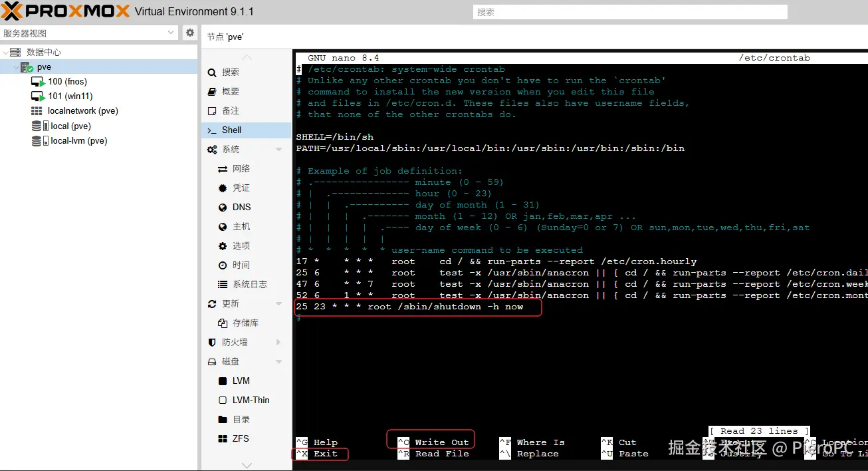Screen dimensions: 868x471
Task: Click the refresh icon beside 更新
Action: pyautogui.click(x=212, y=304)
